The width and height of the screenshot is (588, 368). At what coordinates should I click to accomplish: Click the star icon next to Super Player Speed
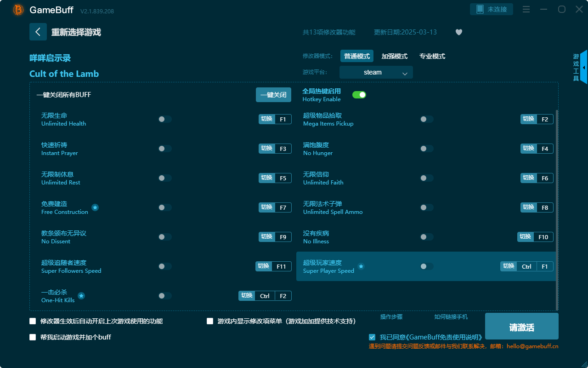coord(361,266)
